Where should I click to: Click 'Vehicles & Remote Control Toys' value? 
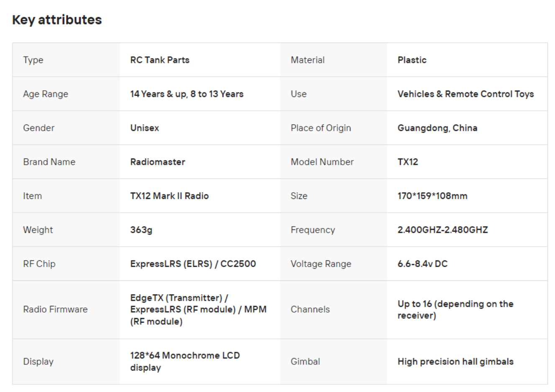pyautogui.click(x=465, y=94)
